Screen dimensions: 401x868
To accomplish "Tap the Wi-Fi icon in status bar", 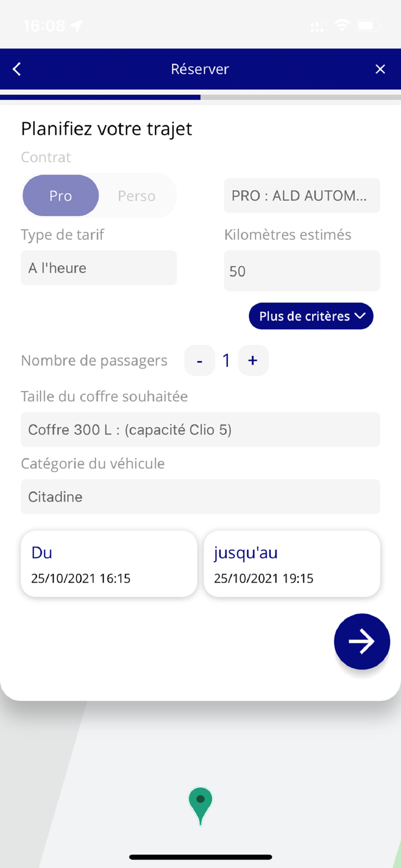I will coord(341,25).
